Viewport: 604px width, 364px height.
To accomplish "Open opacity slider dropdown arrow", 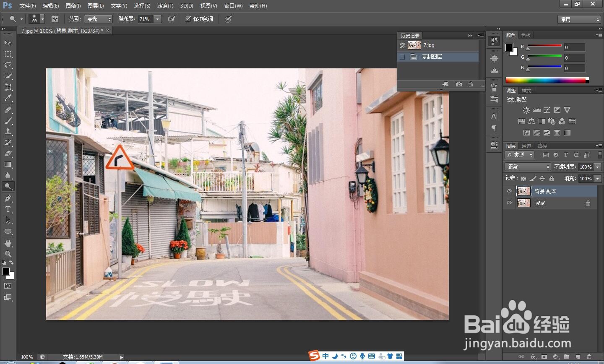I will (x=598, y=166).
